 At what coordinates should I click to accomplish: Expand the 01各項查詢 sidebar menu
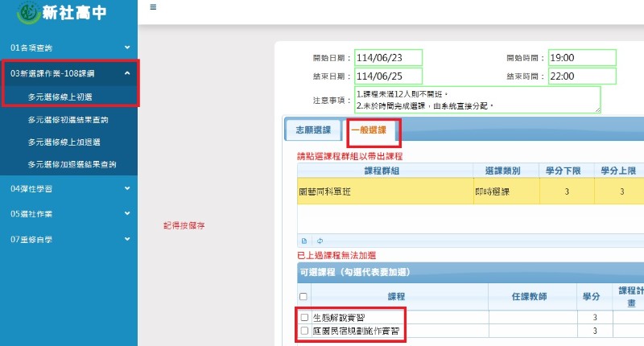pyautogui.click(x=68, y=48)
